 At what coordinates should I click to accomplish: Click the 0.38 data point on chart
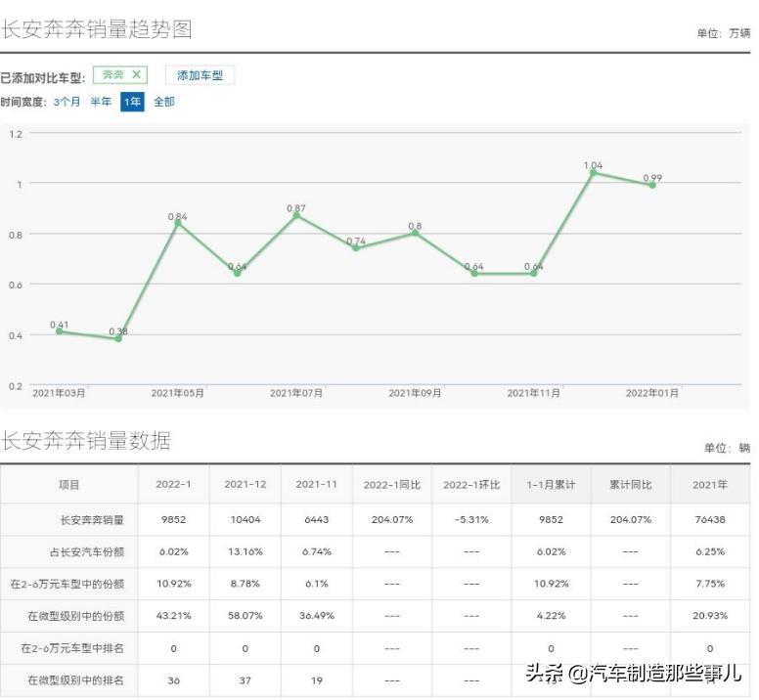pos(118,338)
